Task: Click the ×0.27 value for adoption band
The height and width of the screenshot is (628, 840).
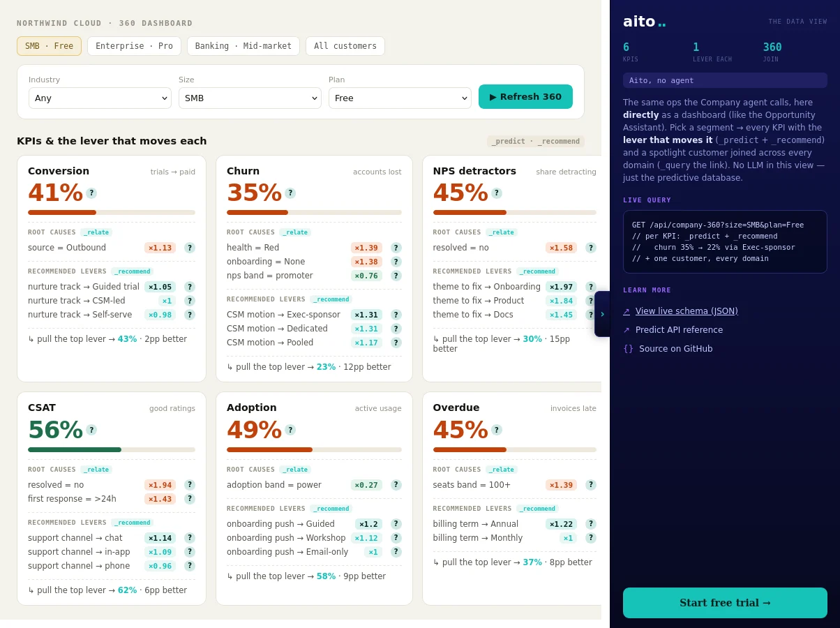Action: [x=366, y=485]
